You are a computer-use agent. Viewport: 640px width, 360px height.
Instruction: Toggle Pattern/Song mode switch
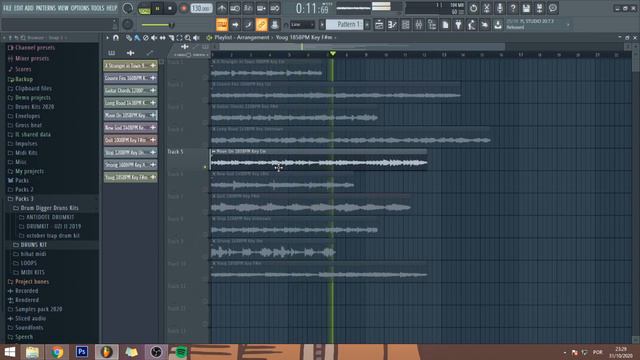(x=144, y=9)
